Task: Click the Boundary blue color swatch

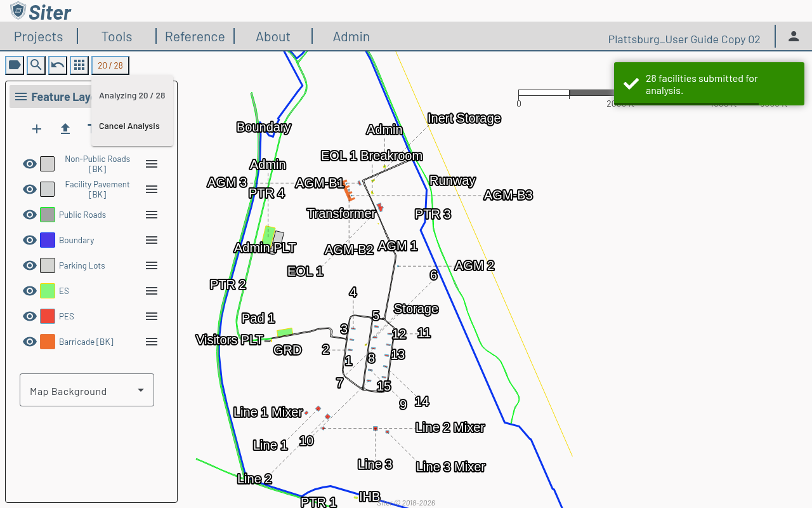Action: coord(48,240)
